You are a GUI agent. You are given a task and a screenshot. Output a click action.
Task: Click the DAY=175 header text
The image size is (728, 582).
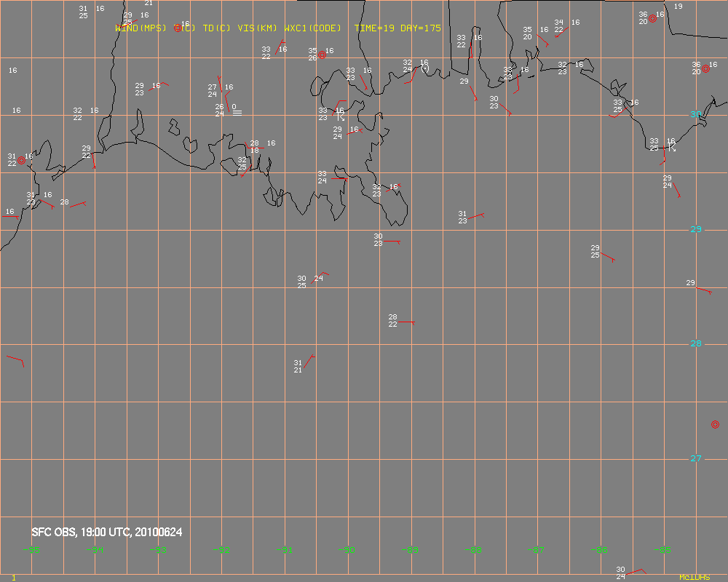coord(421,28)
